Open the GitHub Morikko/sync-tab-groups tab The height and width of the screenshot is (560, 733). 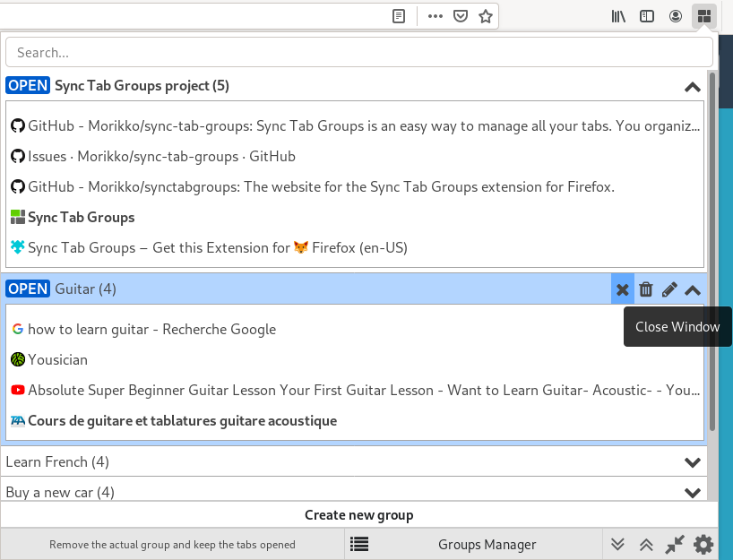click(x=355, y=125)
